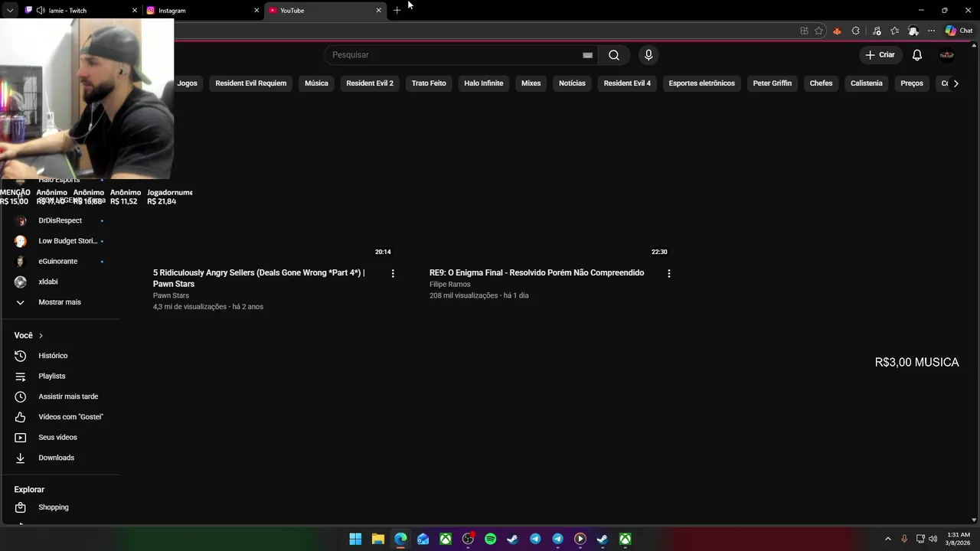980x551 pixels.
Task: Switch to the lamie - Twitch tab
Action: [x=80, y=11]
